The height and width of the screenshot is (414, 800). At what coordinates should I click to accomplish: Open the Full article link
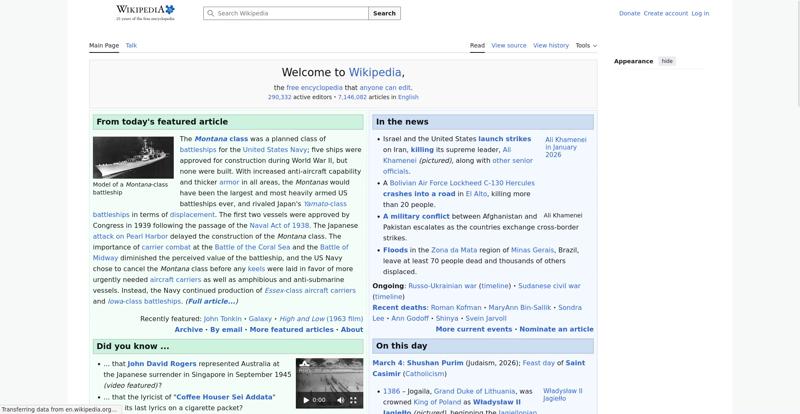tap(211, 301)
